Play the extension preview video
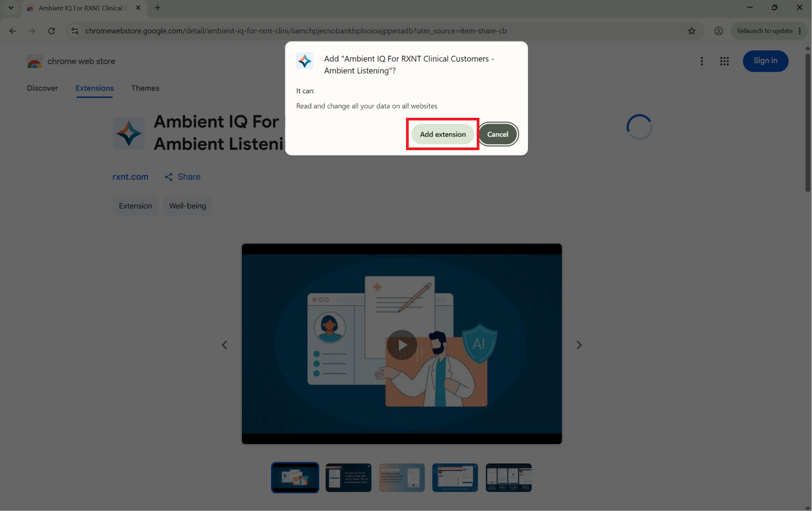The width and height of the screenshot is (812, 511). [402, 345]
